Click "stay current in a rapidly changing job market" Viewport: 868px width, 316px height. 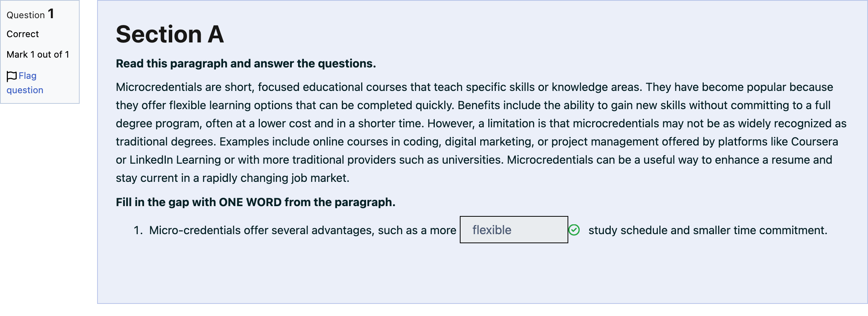[x=232, y=178]
